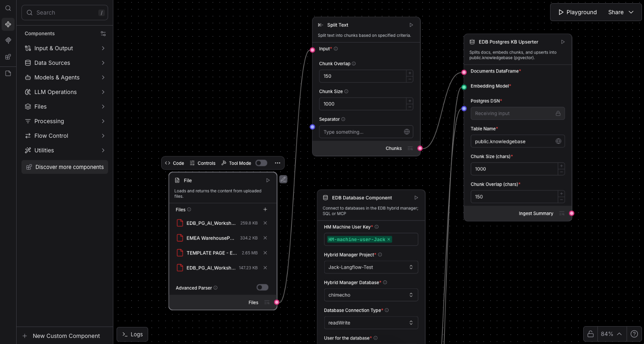The height and width of the screenshot is (344, 644).
Task: Click the File node edit pencil icon
Action: coord(283,179)
